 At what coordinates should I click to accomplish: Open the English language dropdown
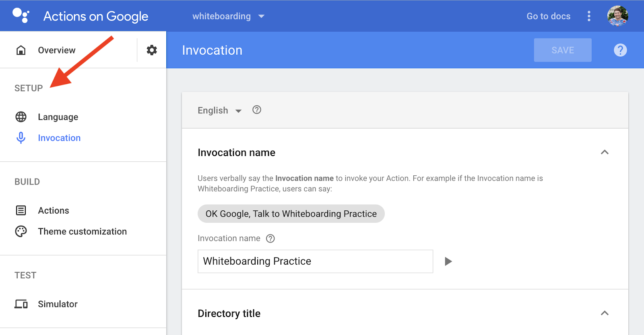pyautogui.click(x=220, y=110)
